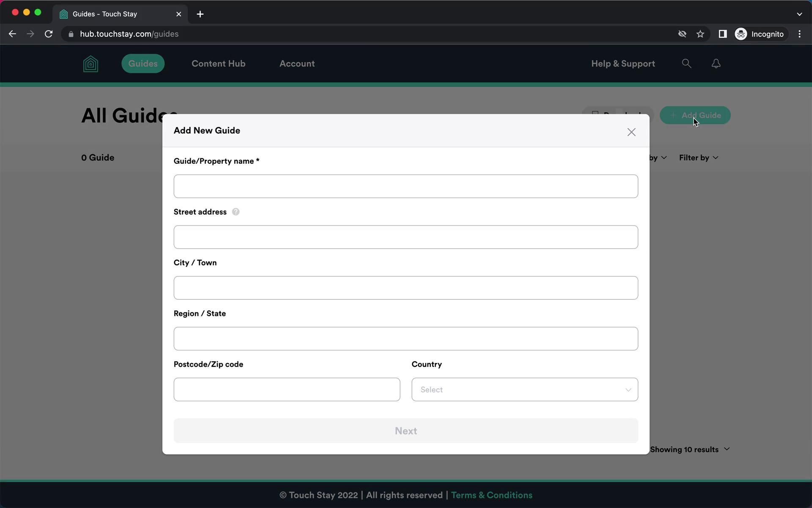Image resolution: width=812 pixels, height=508 pixels.
Task: Open the Country select dropdown
Action: pyautogui.click(x=524, y=389)
